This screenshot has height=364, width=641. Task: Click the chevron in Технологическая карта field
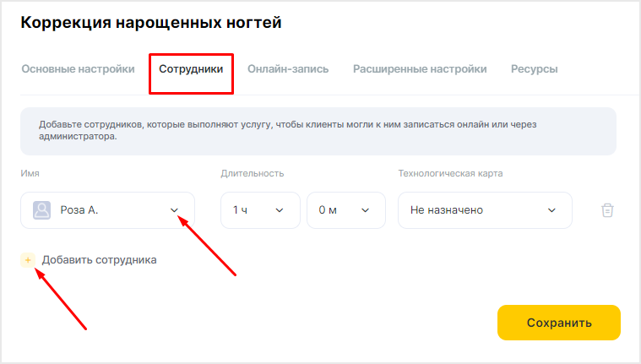click(551, 210)
